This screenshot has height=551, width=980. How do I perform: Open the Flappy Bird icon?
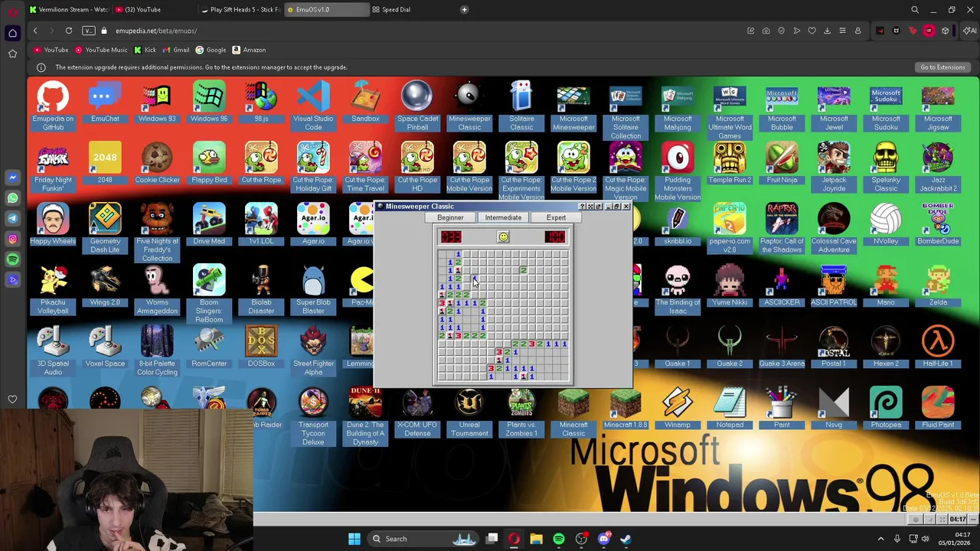click(x=209, y=163)
